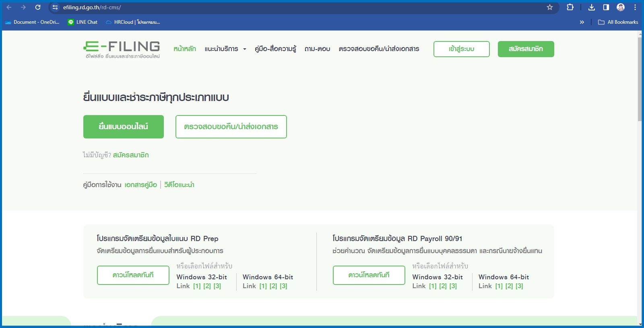The width and height of the screenshot is (644, 328).
Task: Open RD Payroll Windows 64-bit link [2]
Action: (509, 286)
